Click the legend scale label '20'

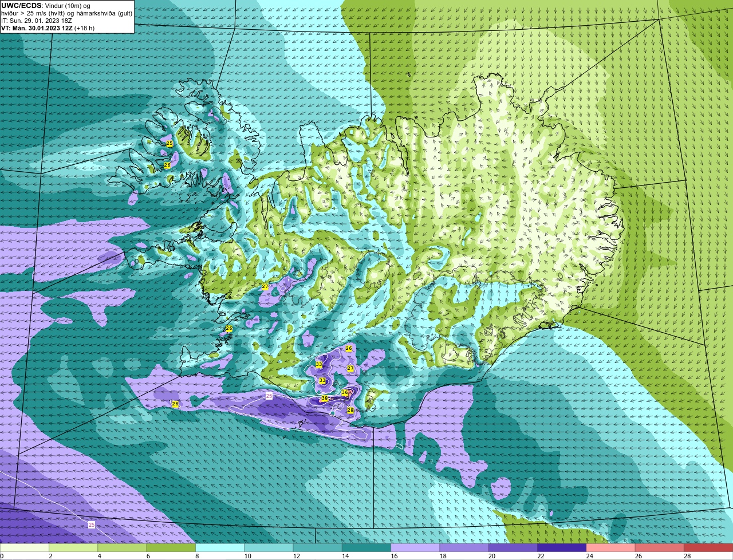coord(491,556)
